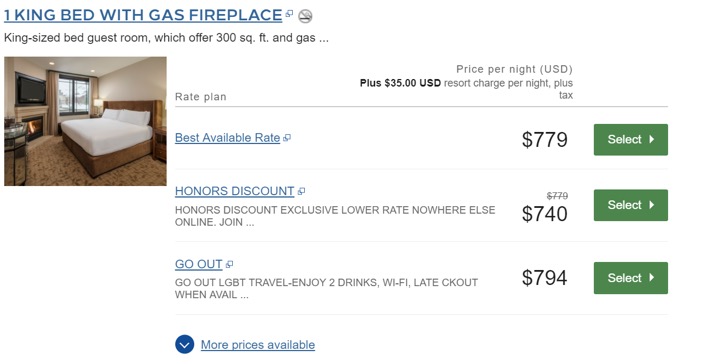This screenshot has height=364, width=704.
Task: Click the $740 discounted price
Action: click(545, 214)
